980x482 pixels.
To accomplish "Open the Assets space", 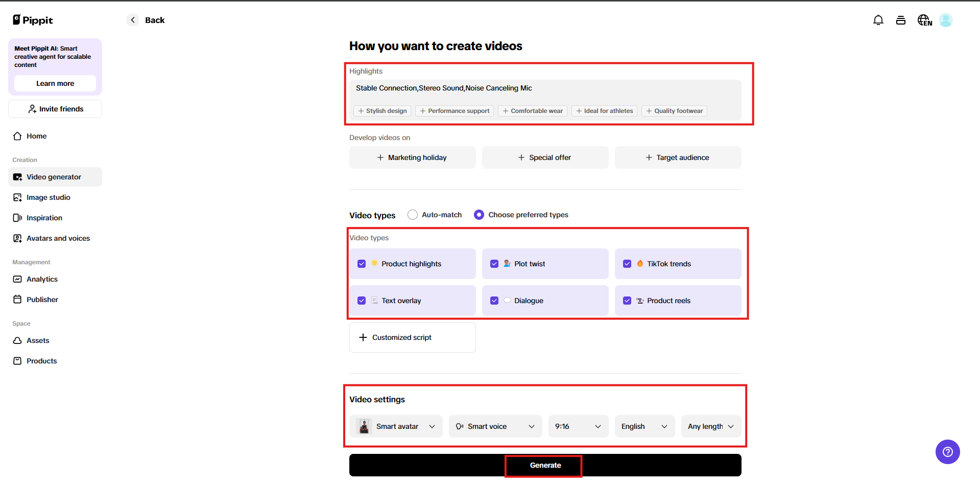I will 38,340.
